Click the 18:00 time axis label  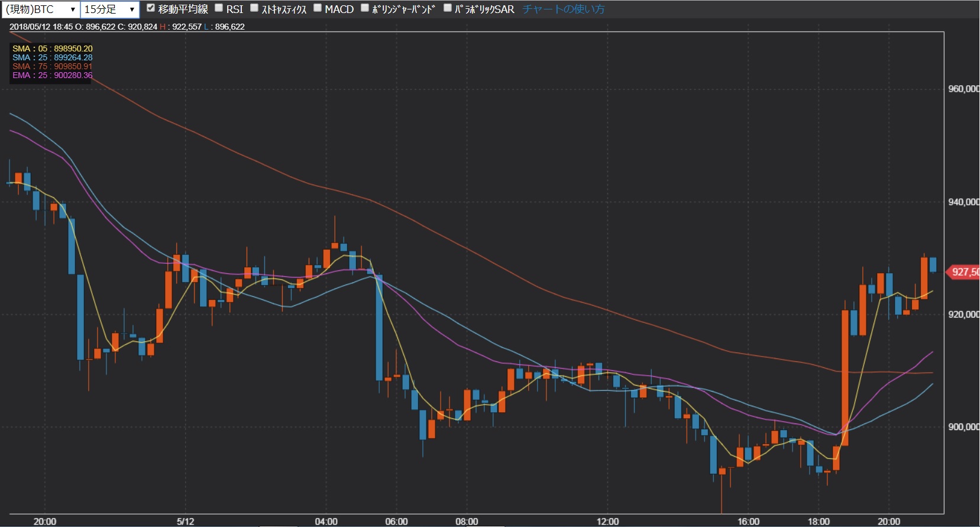click(819, 521)
